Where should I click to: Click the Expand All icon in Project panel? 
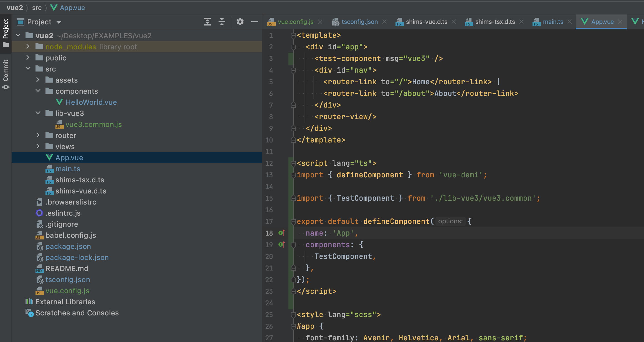(x=207, y=22)
